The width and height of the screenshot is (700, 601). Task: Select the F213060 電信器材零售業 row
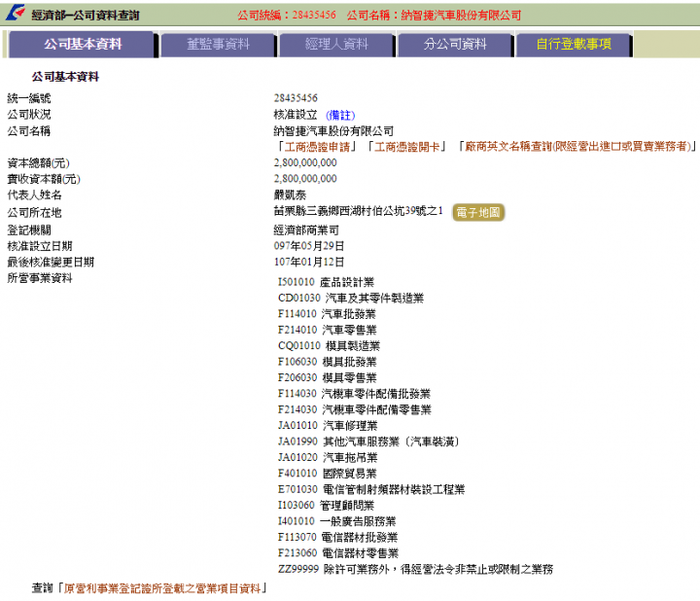[x=338, y=553]
